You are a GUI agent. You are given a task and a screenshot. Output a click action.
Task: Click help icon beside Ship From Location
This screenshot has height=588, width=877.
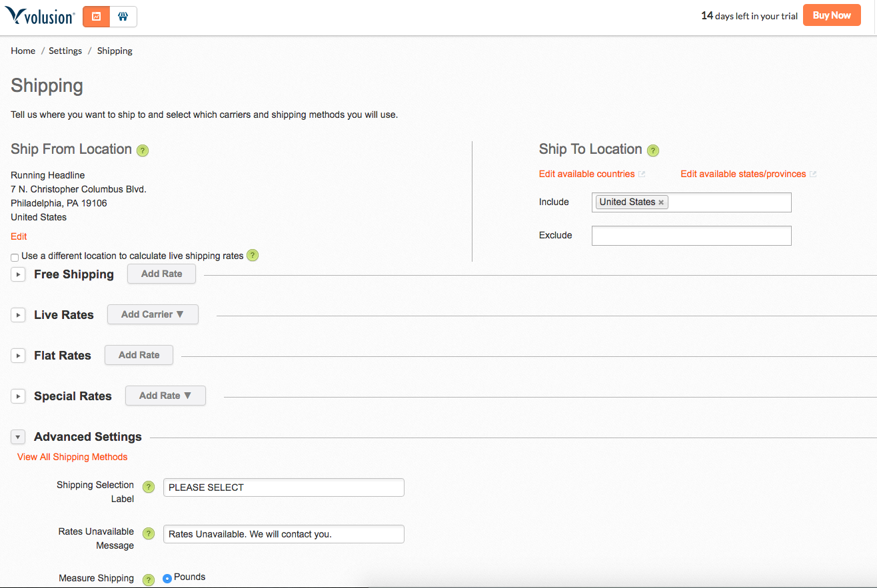pyautogui.click(x=143, y=150)
